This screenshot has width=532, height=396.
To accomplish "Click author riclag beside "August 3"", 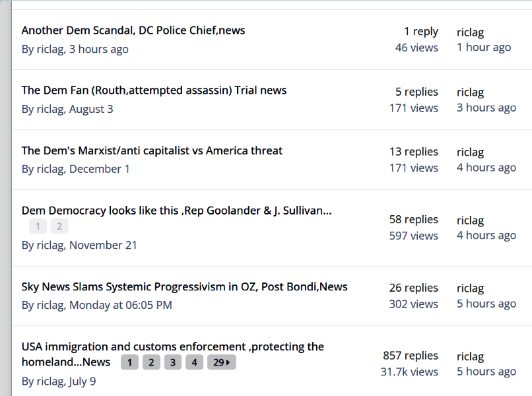I will tap(50, 109).
